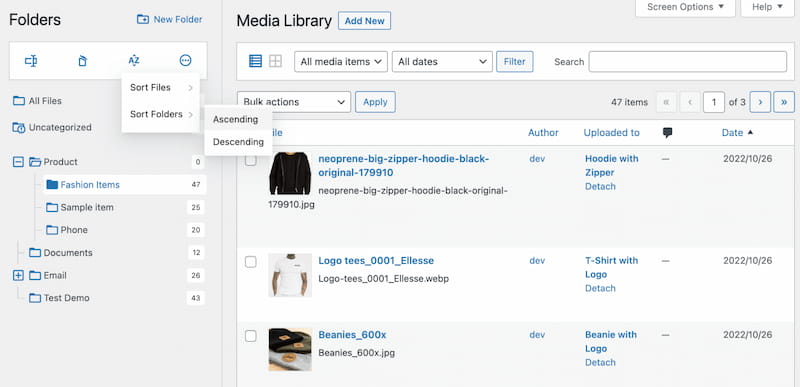Click the Sample item folder icon

[52, 208]
